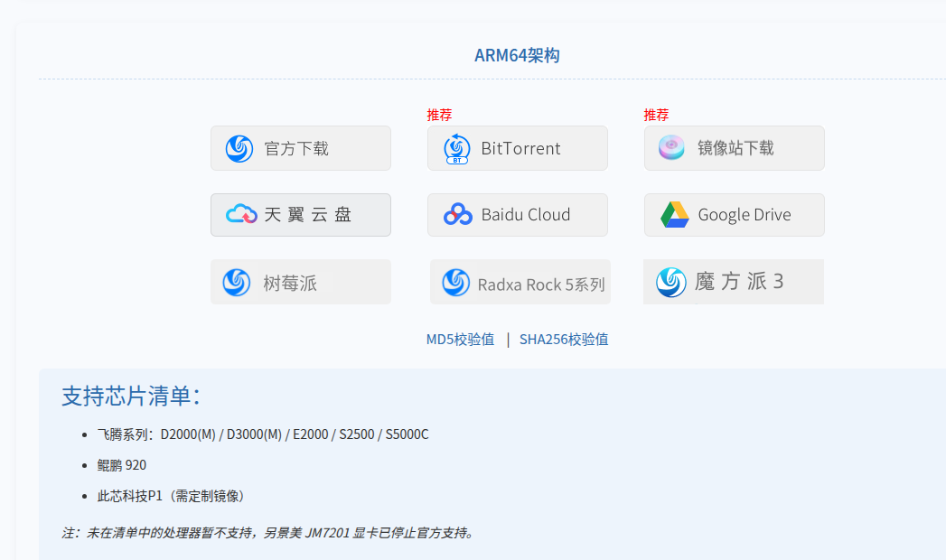This screenshot has height=560, width=946.
Task: Download via 天翼云盘
Action: coord(301,215)
